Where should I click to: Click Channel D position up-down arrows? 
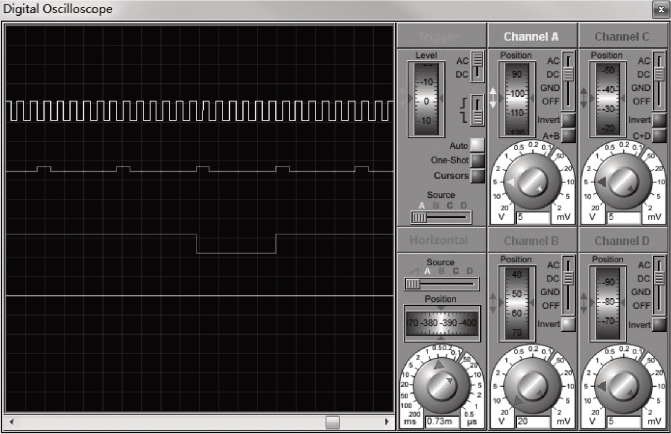584,302
